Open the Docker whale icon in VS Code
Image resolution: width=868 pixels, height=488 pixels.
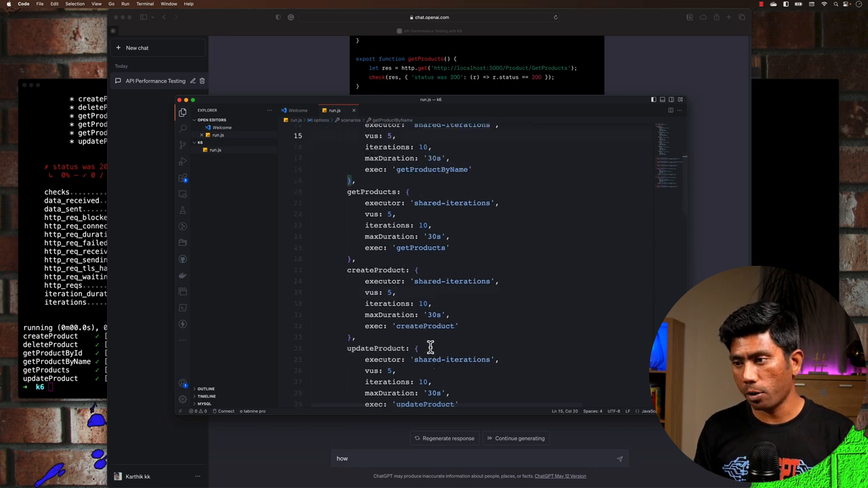[x=182, y=275]
